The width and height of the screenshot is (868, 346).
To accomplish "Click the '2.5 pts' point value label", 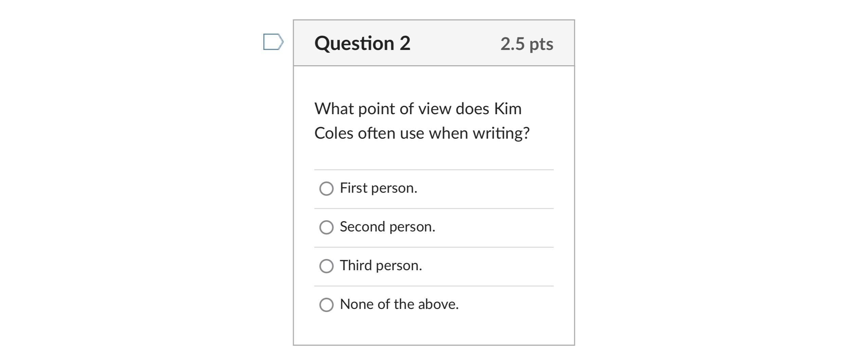I will coord(527,44).
